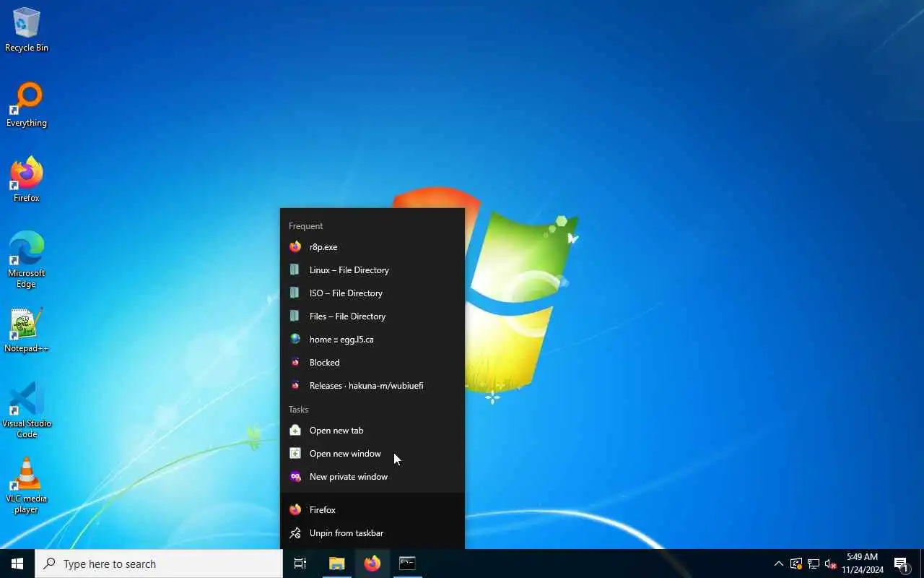Image resolution: width=924 pixels, height=578 pixels.
Task: Select the Firefox desktop shortcut
Action: point(27,181)
